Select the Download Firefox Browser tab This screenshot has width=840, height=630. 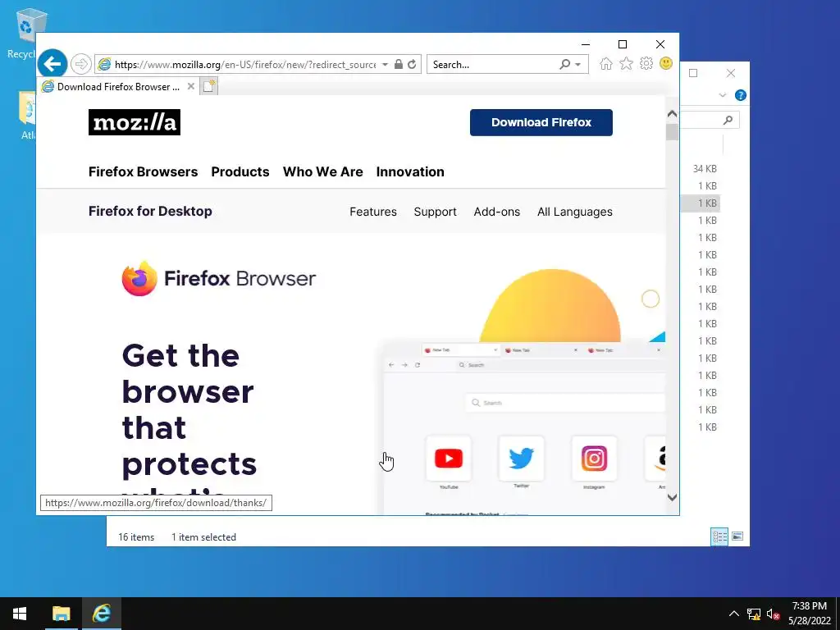coord(118,86)
